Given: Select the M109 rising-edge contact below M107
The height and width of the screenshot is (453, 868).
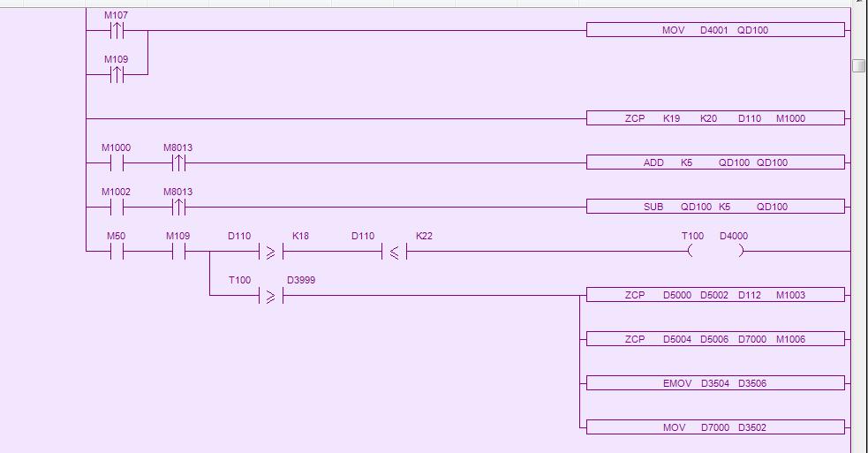Looking at the screenshot, I should pos(117,75).
